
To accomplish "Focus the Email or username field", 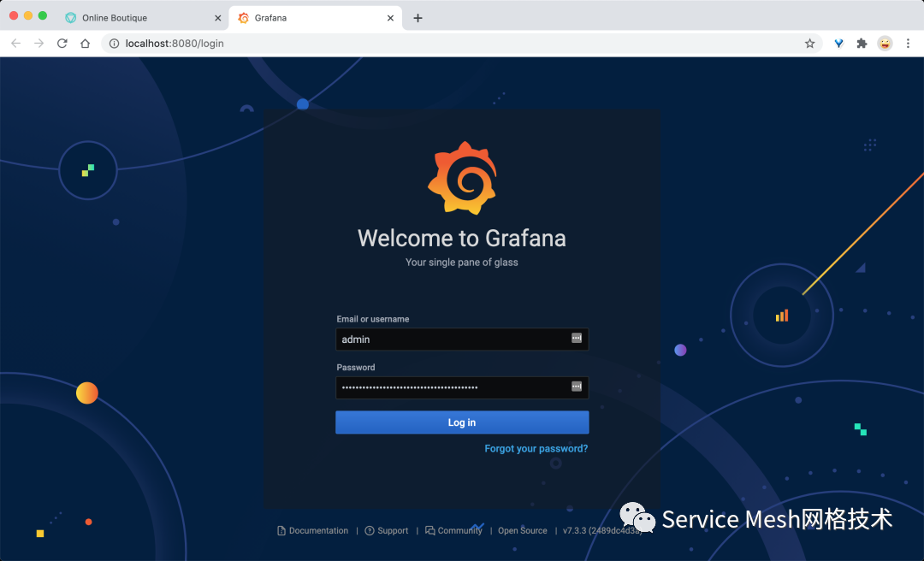I will (x=462, y=340).
